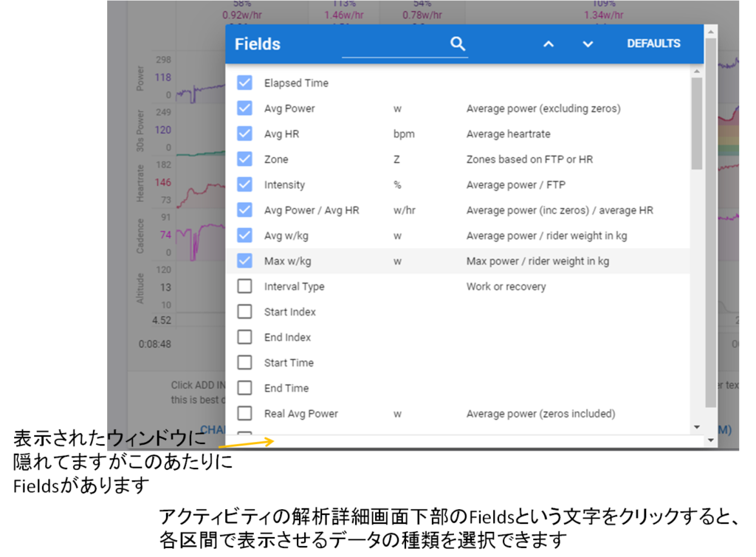
Task: Uncheck the Avg HR checkbox
Action: point(244,134)
